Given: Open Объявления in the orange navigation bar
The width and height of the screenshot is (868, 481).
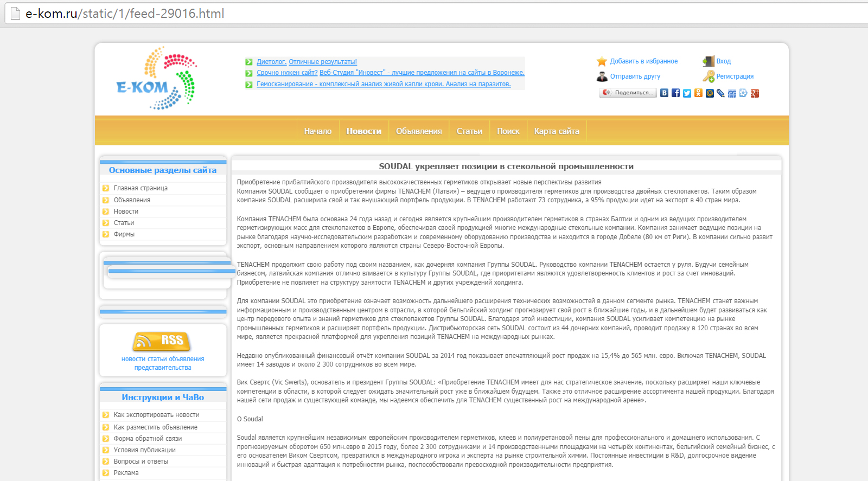Looking at the screenshot, I should [x=419, y=131].
